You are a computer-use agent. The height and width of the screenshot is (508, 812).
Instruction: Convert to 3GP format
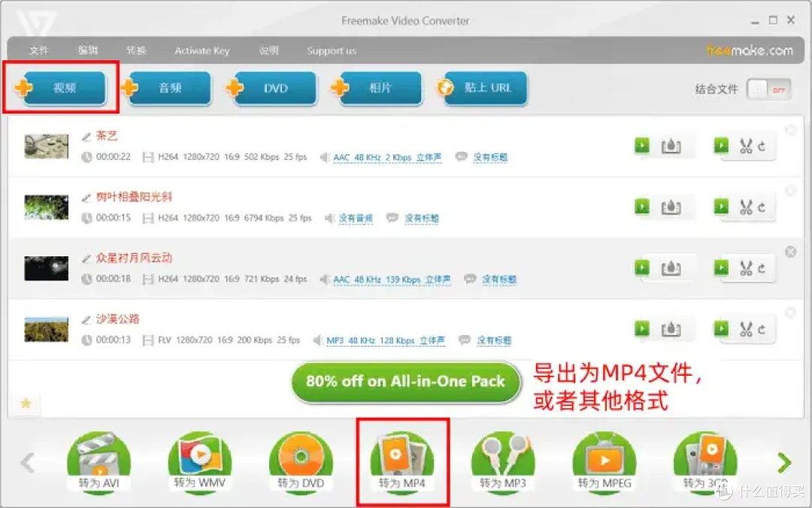705,462
